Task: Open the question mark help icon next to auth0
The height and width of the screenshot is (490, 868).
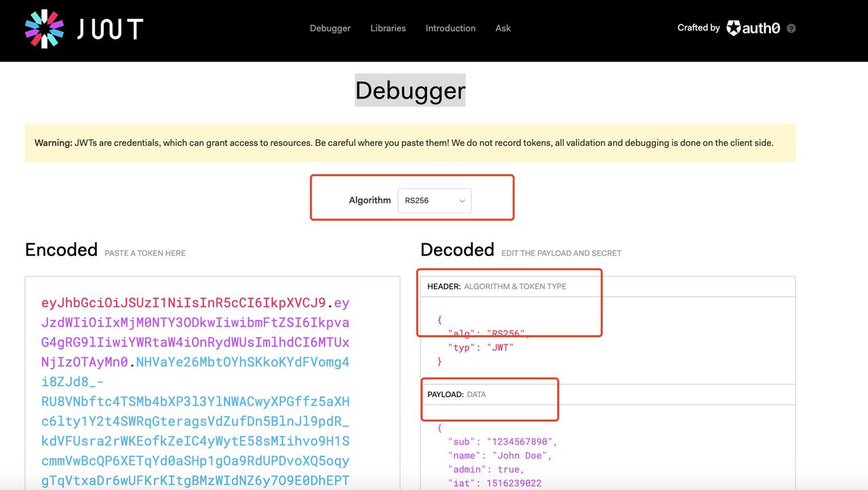Action: pos(791,28)
